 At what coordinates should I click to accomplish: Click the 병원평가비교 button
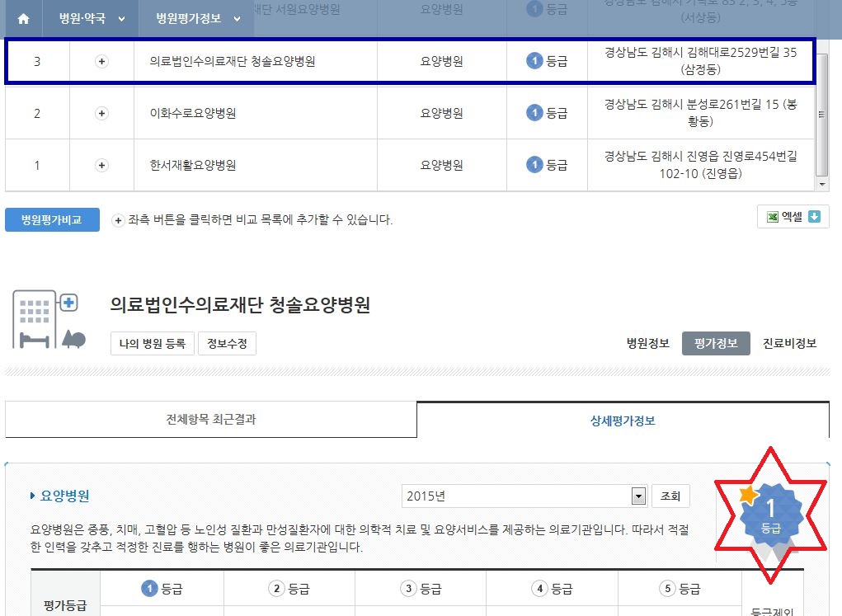[52, 219]
